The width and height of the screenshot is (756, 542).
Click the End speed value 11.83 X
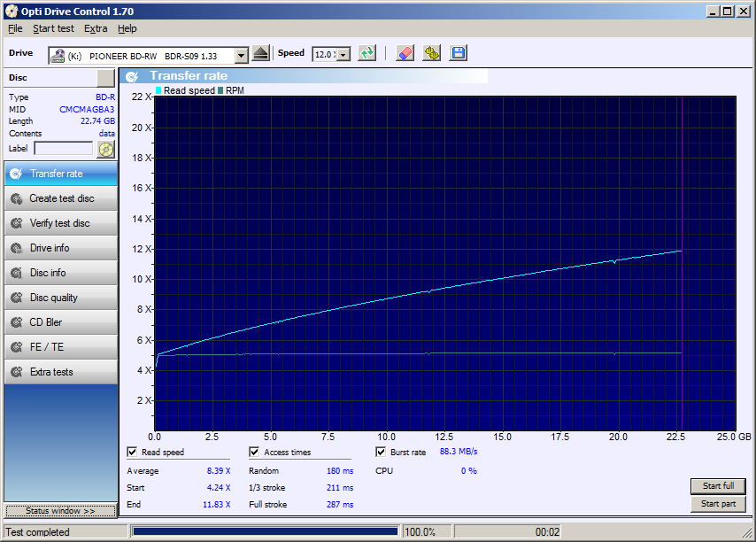pos(217,505)
